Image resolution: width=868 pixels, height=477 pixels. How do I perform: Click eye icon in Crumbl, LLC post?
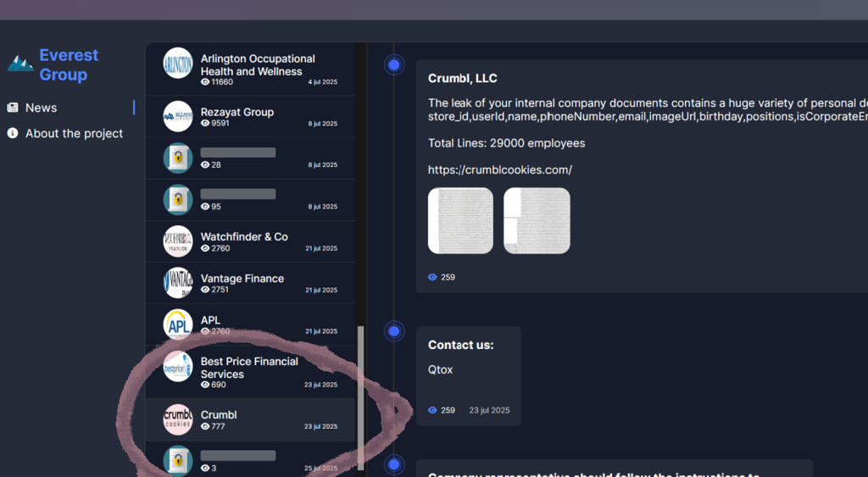(432, 277)
